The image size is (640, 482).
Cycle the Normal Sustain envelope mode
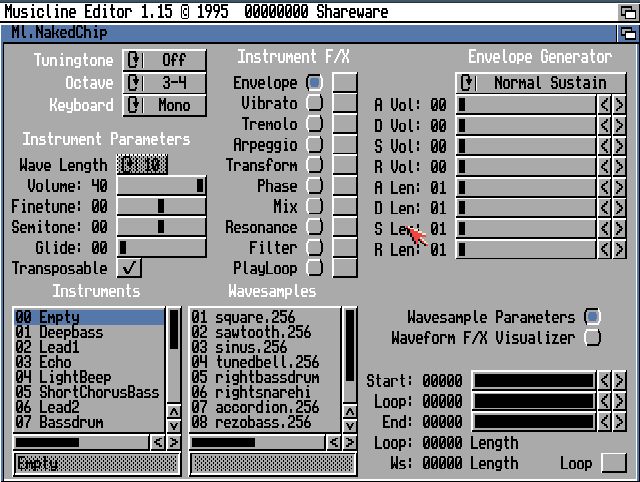(540, 83)
